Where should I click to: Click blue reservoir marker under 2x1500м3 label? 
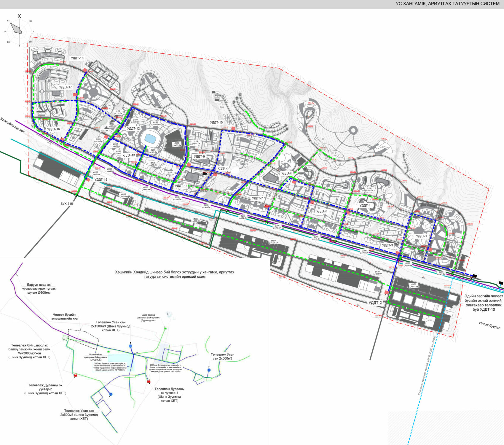130,346
